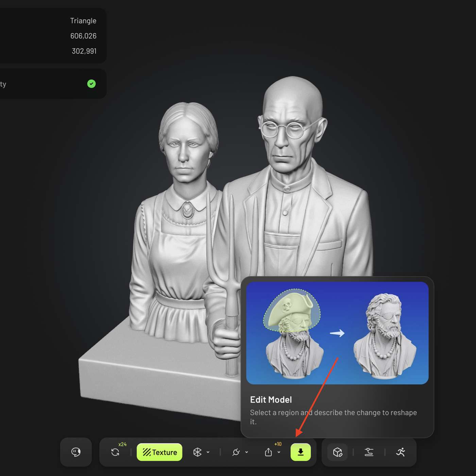Click the share export icon
The image size is (476, 476).
coord(268,452)
